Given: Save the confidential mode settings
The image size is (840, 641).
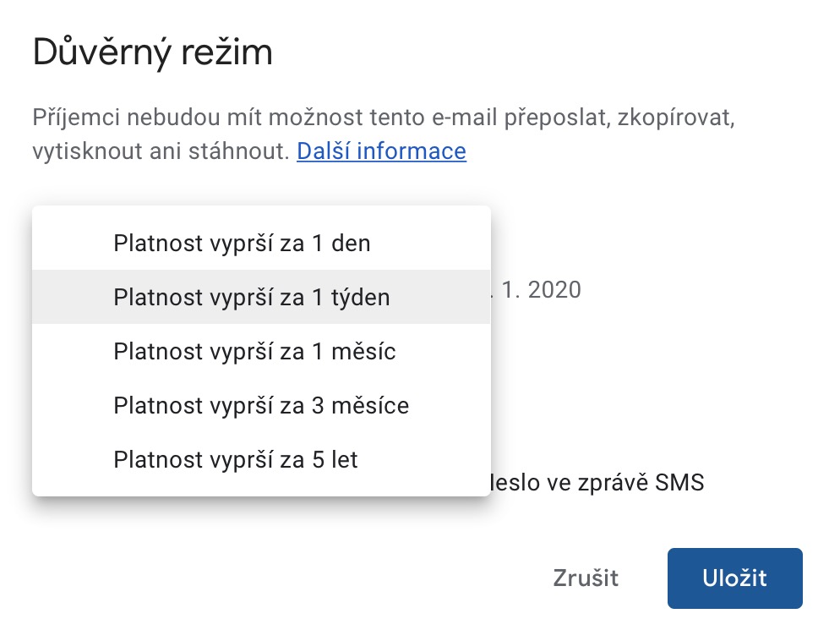Looking at the screenshot, I should click(734, 578).
